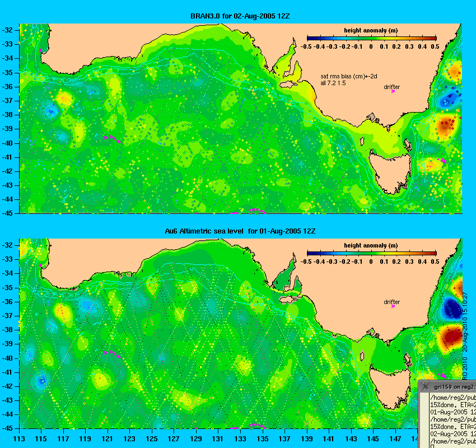Click the '0' tick label on the BRAN3.0 colorbar
The image size is (476, 448).
coord(371,46)
